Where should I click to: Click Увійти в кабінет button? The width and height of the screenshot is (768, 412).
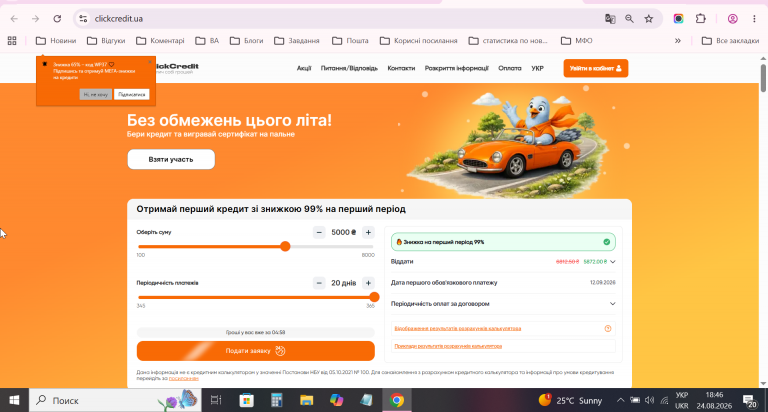pyautogui.click(x=596, y=68)
